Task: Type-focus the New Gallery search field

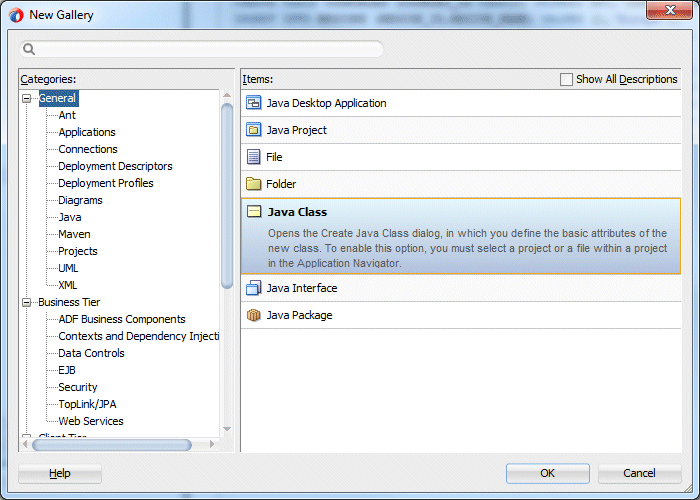Action: point(201,49)
